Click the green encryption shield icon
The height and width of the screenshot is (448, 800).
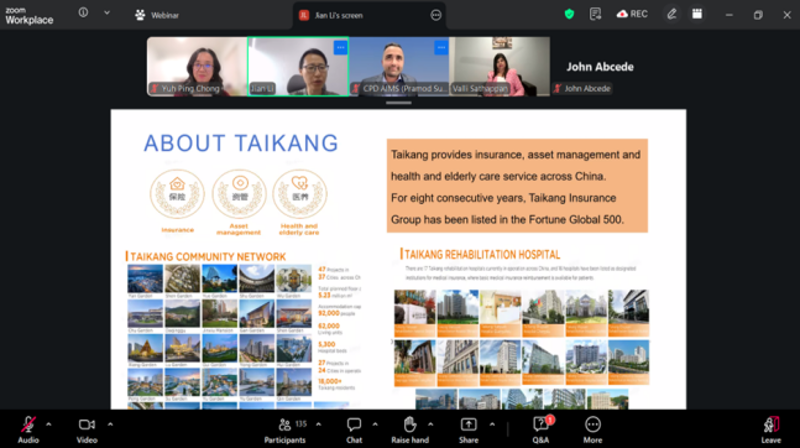pos(569,14)
